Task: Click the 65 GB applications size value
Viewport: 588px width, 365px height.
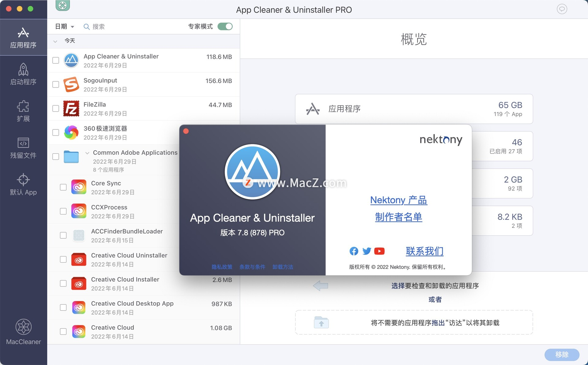Action: pos(510,105)
